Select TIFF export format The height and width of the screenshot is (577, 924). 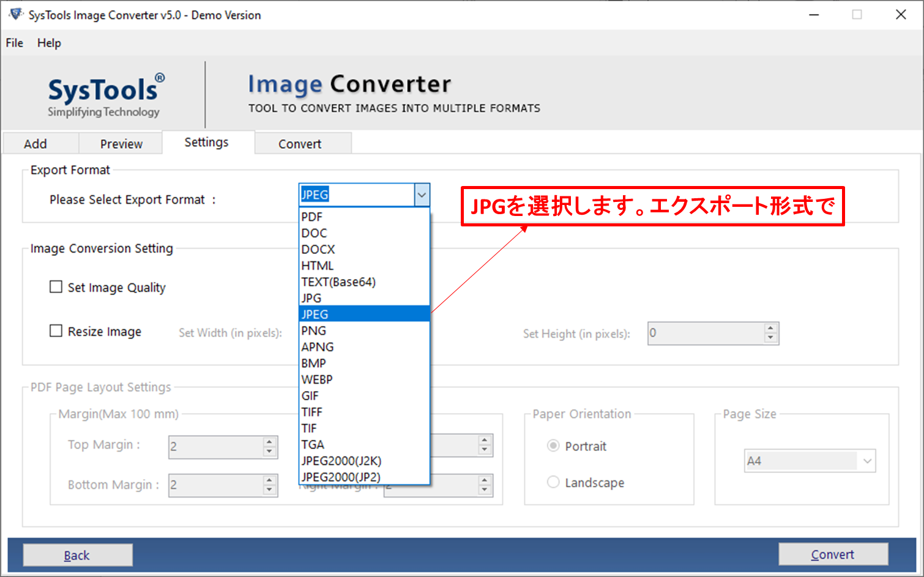(x=364, y=412)
